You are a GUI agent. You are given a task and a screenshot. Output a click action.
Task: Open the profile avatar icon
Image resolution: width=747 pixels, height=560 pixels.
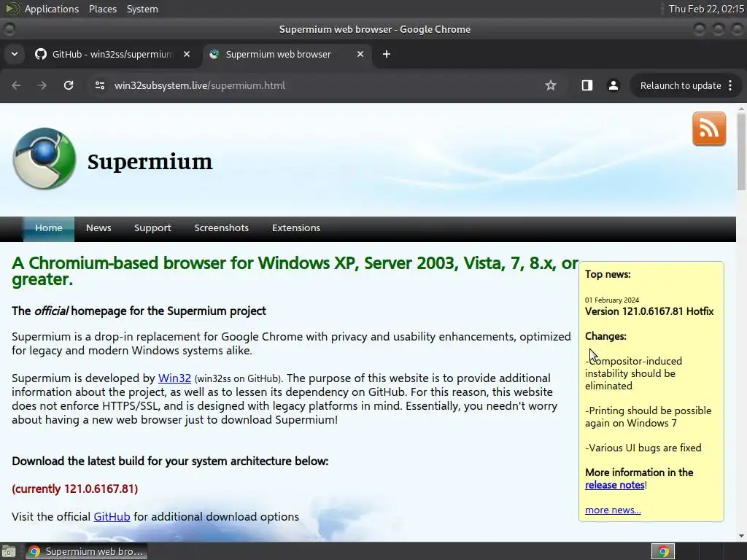point(613,85)
